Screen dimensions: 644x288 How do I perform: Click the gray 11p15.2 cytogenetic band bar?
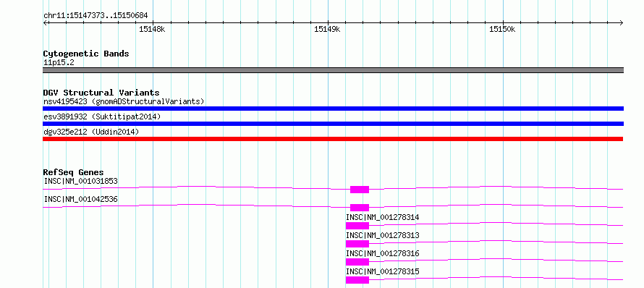click(x=333, y=70)
